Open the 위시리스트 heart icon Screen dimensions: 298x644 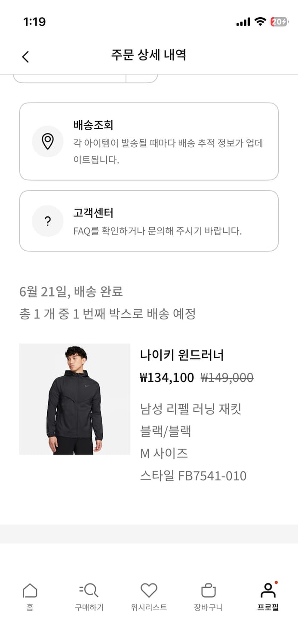point(149,590)
